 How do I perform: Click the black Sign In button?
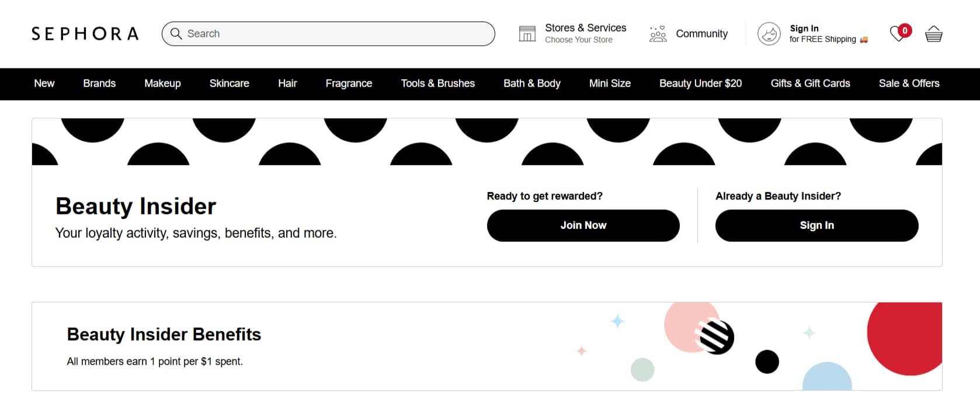[816, 225]
